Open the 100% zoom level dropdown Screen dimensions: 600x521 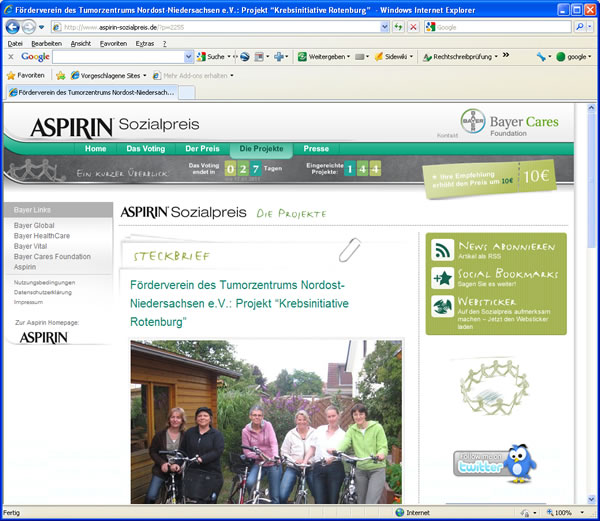582,513
